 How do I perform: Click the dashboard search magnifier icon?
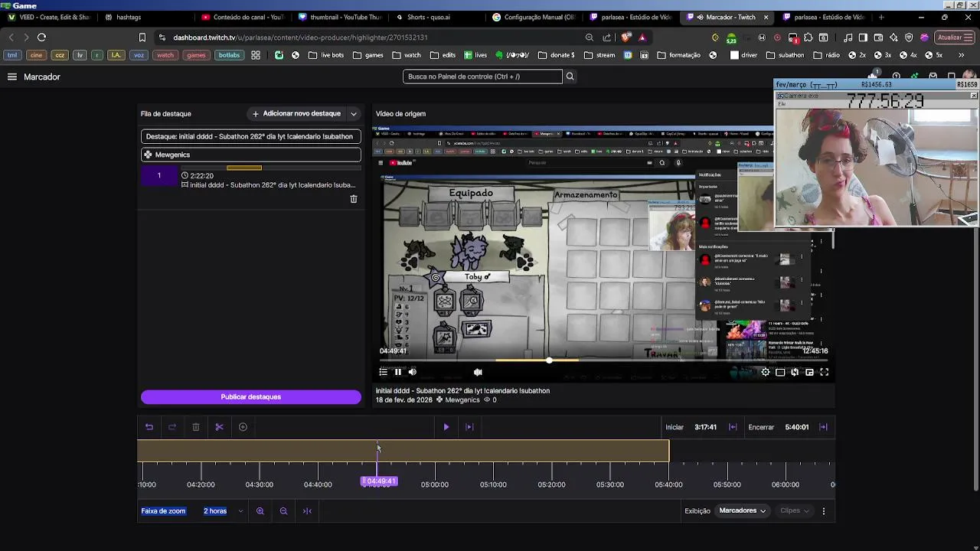click(x=570, y=77)
